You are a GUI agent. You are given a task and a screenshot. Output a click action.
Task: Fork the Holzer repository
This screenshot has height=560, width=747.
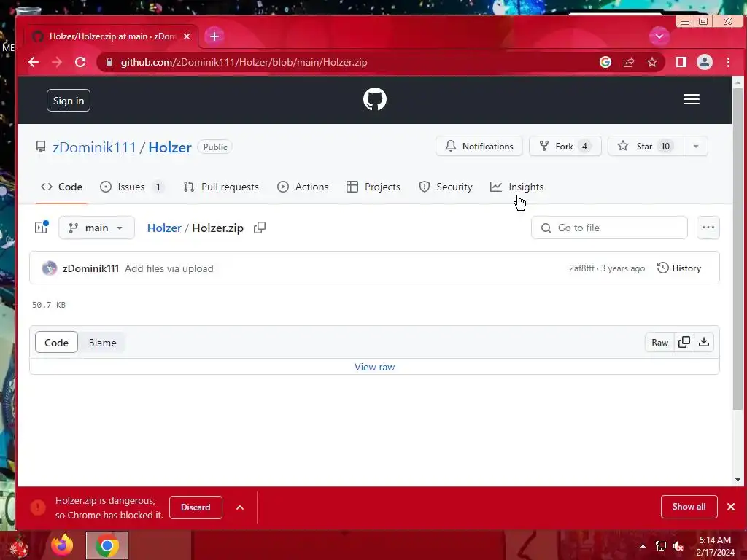[565, 146]
